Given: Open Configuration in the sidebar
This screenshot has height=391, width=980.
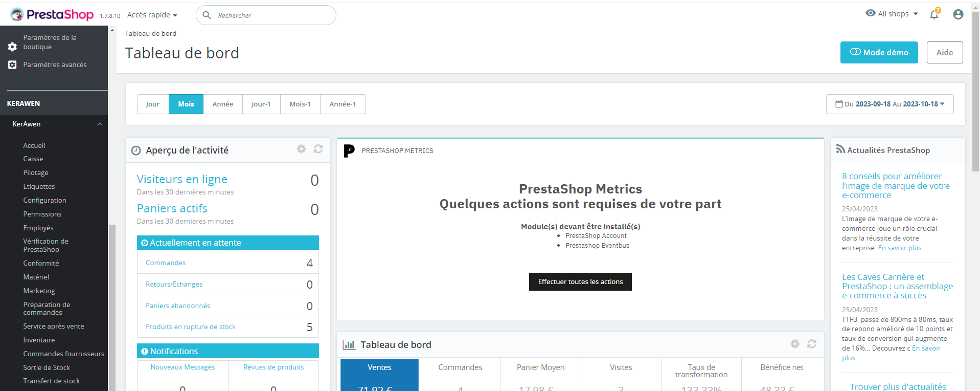Looking at the screenshot, I should point(44,200).
